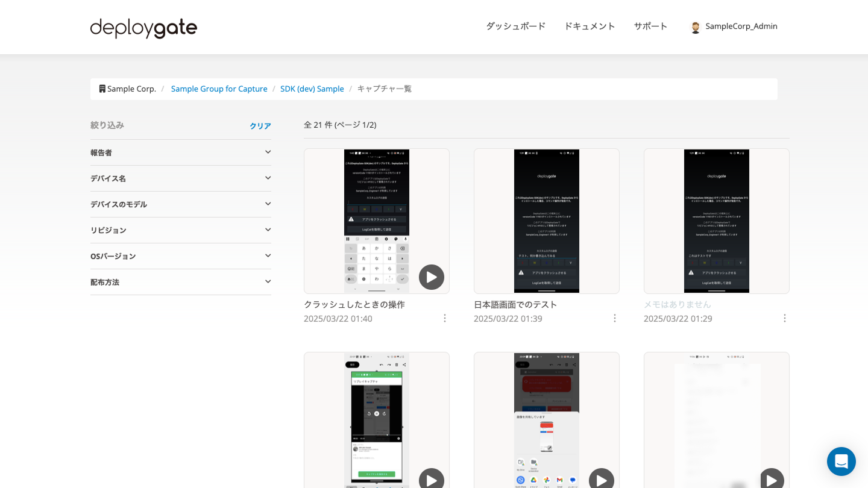This screenshot has width=868, height=488.
Task: Open the kebab menu for 日本語画面でのテスト
Action: [x=615, y=318]
